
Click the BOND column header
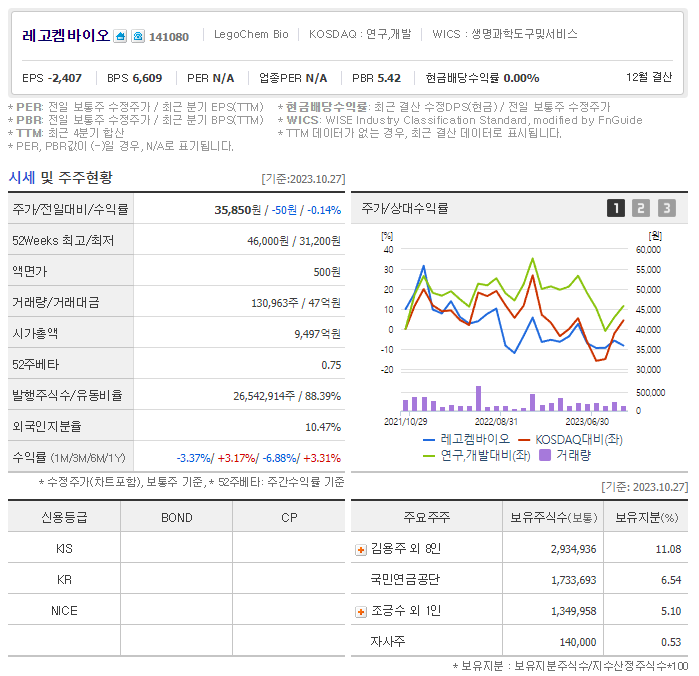(x=177, y=517)
